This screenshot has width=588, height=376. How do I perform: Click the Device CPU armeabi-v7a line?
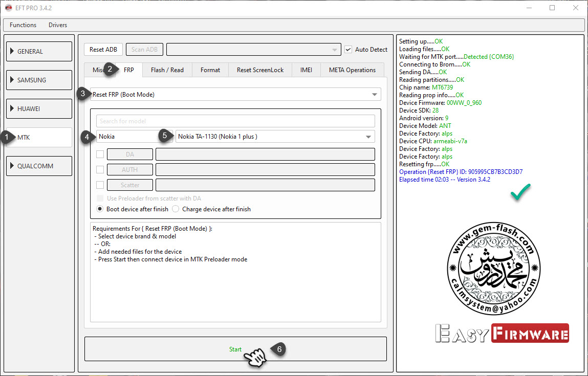click(x=433, y=141)
